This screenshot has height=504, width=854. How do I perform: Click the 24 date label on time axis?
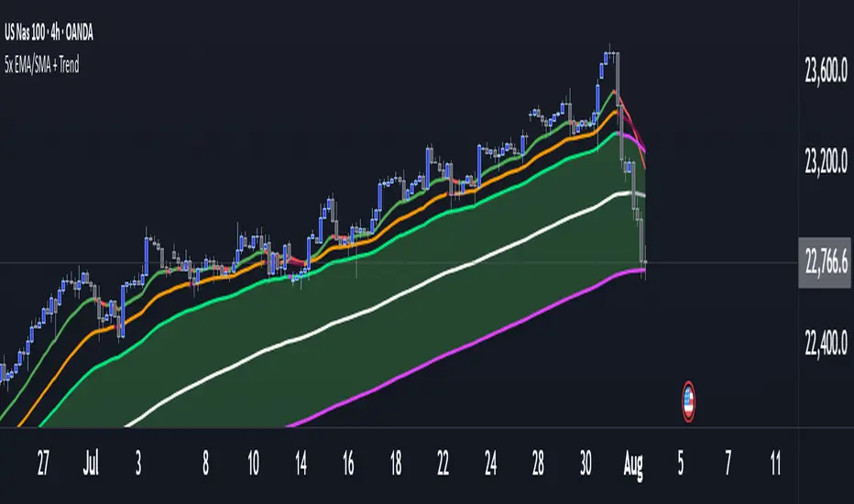coord(491,463)
